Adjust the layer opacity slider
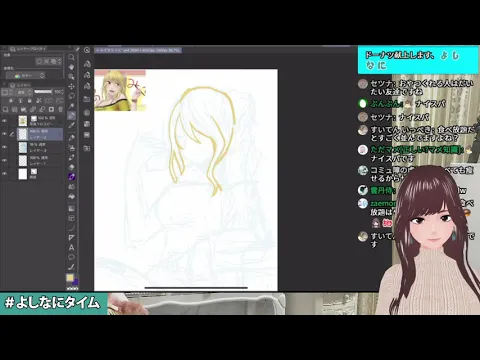The height and width of the screenshot is (360, 480). [43, 92]
